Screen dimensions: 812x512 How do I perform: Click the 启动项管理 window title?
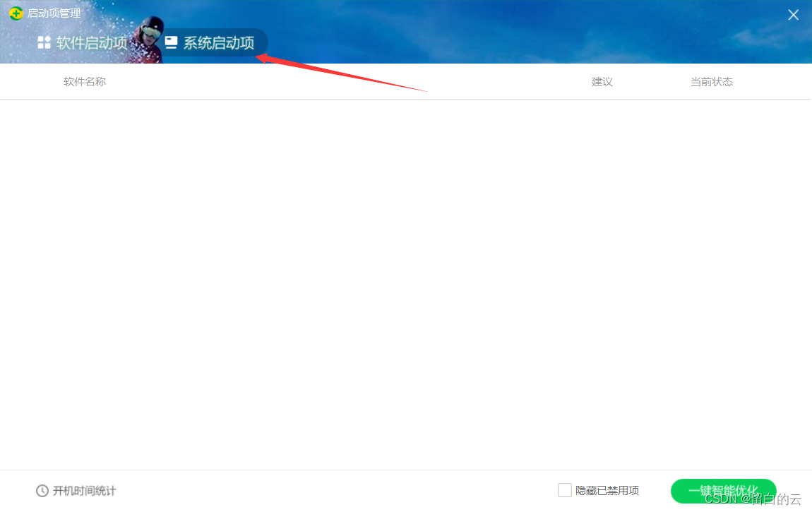pyautogui.click(x=54, y=13)
